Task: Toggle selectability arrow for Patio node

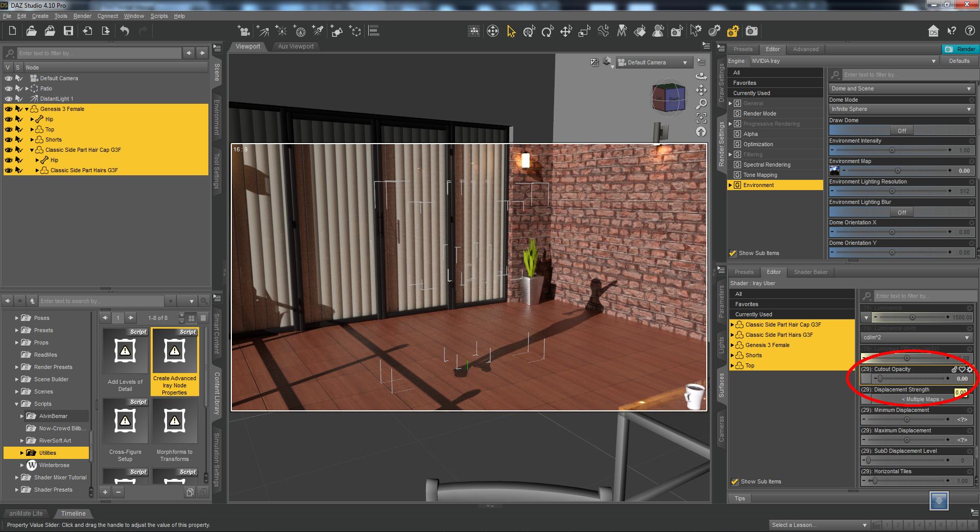Action: 19,88
